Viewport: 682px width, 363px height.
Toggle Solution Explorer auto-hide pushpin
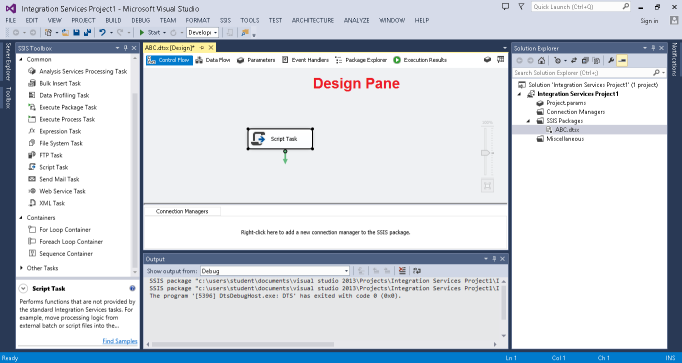(x=653, y=48)
